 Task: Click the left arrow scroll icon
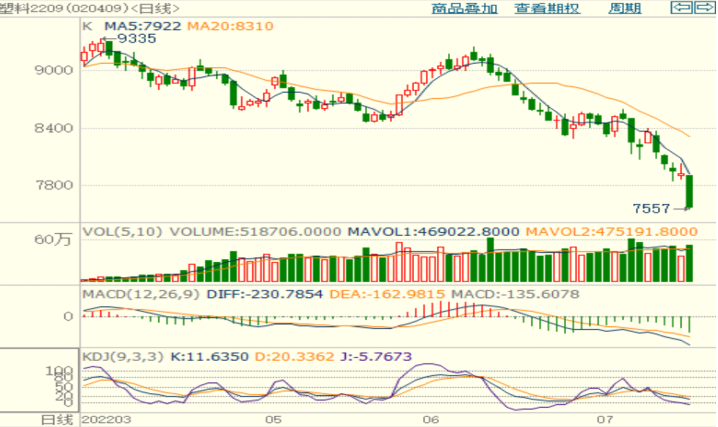(681, 8)
